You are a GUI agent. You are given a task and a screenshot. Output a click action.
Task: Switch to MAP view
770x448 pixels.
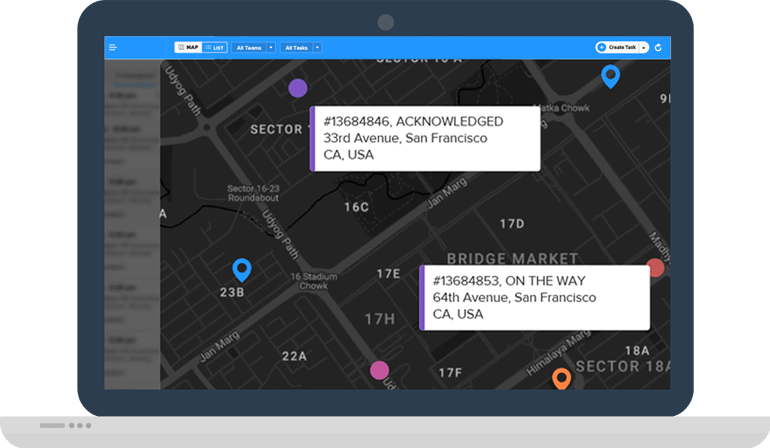tap(188, 47)
